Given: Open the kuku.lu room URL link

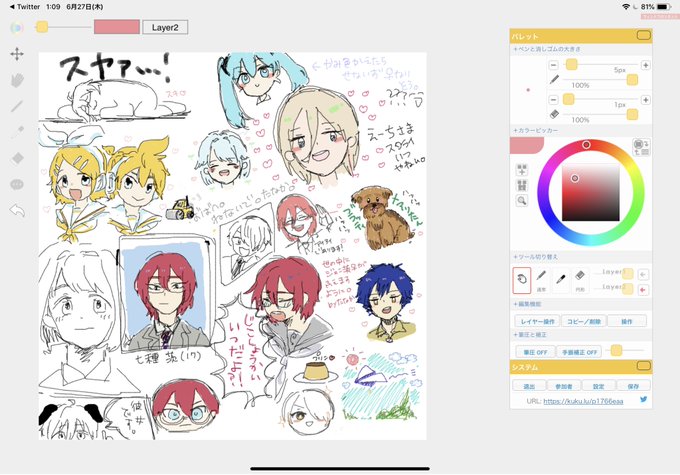Looking at the screenshot, I should click(583, 401).
